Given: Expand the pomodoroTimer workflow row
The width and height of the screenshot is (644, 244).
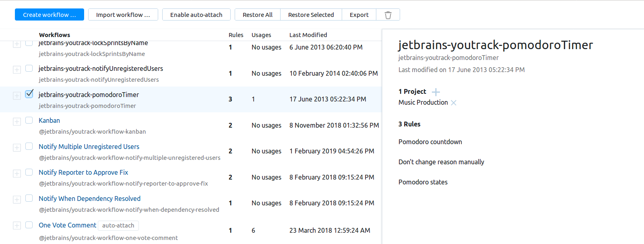Looking at the screenshot, I should coord(17,95).
